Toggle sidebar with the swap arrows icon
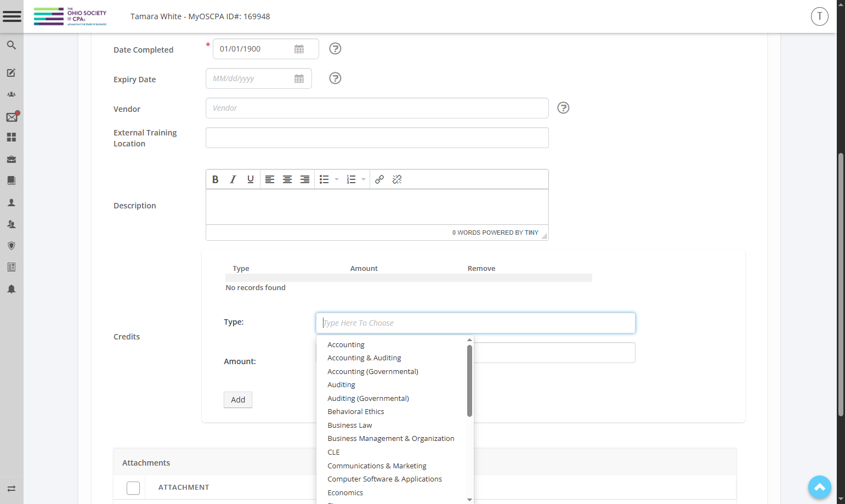The width and height of the screenshot is (845, 504). point(11,488)
